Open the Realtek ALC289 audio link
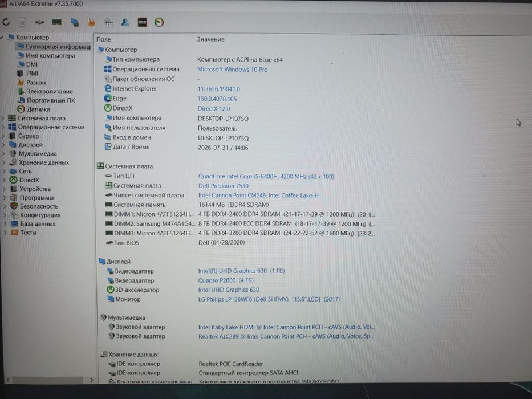The width and height of the screenshot is (532, 399). [x=286, y=336]
